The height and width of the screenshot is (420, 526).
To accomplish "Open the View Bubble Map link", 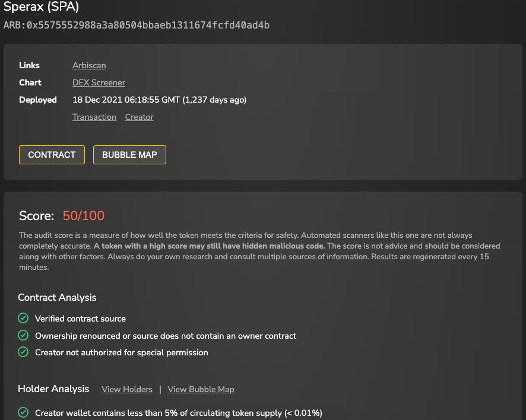I will click(201, 389).
